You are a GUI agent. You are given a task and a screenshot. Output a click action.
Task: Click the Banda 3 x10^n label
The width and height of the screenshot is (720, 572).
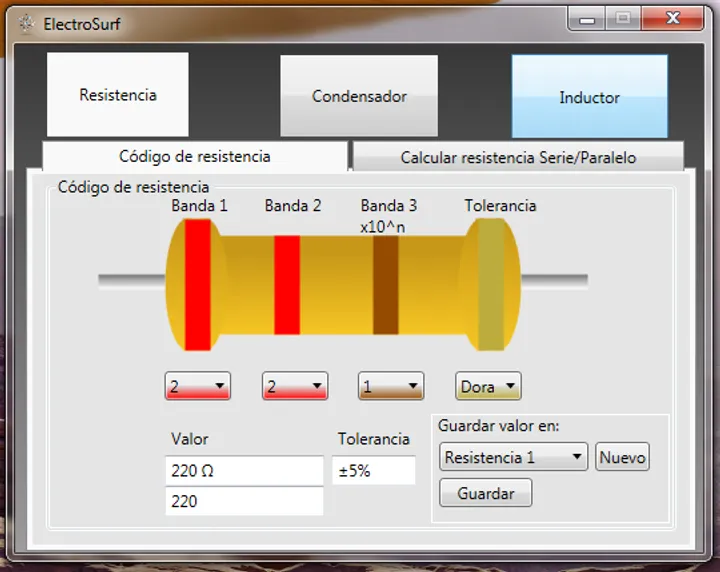[x=388, y=216]
